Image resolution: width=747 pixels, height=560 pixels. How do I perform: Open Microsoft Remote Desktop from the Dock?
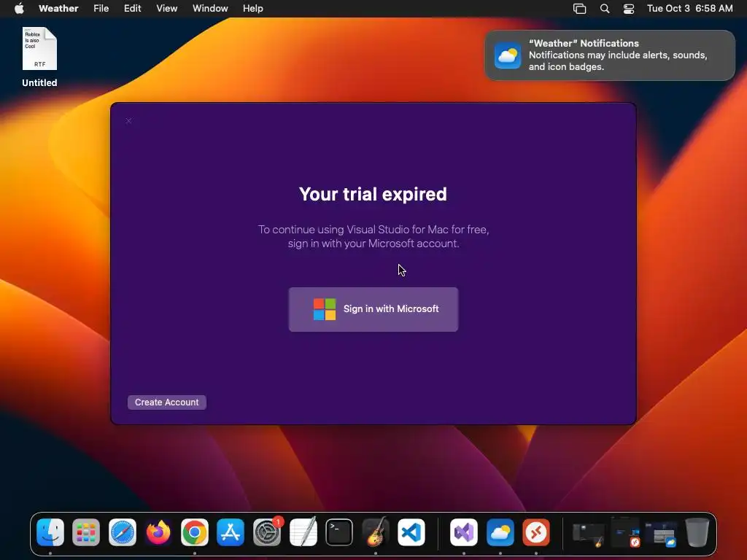point(536,532)
